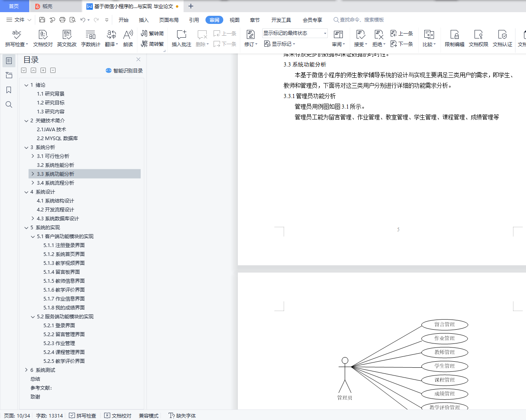The image size is (526, 420).
Task: Open the outline/TOC sidebar icon
Action: click(9, 60)
